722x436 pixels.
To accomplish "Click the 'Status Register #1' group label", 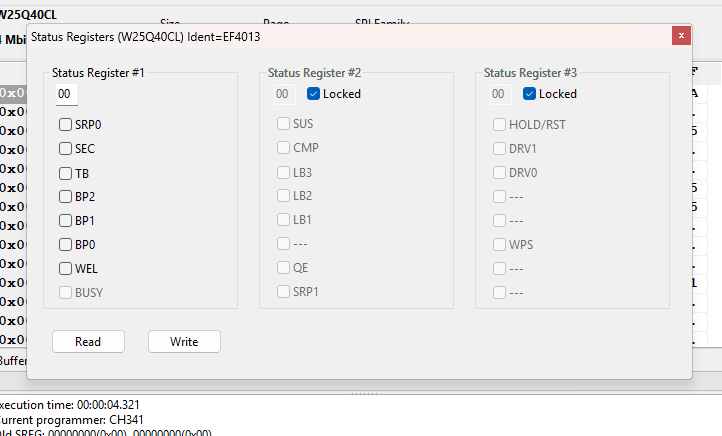I will pos(98,73).
